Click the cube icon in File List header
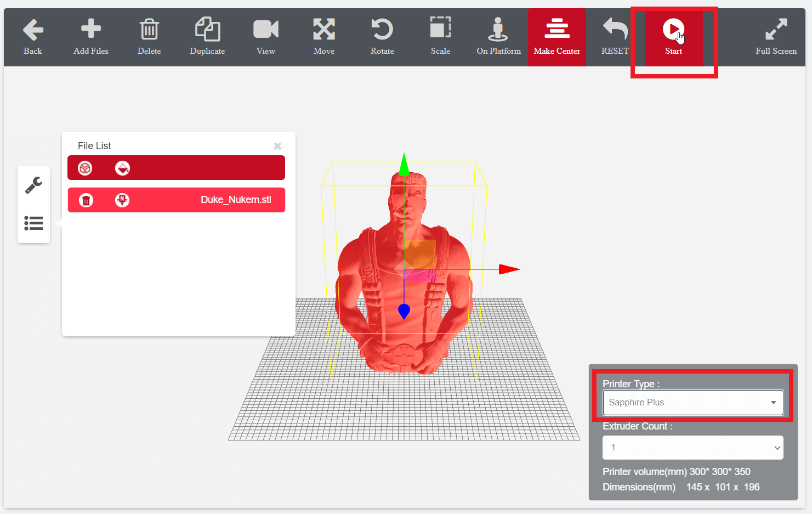The width and height of the screenshot is (812, 514). [85, 168]
